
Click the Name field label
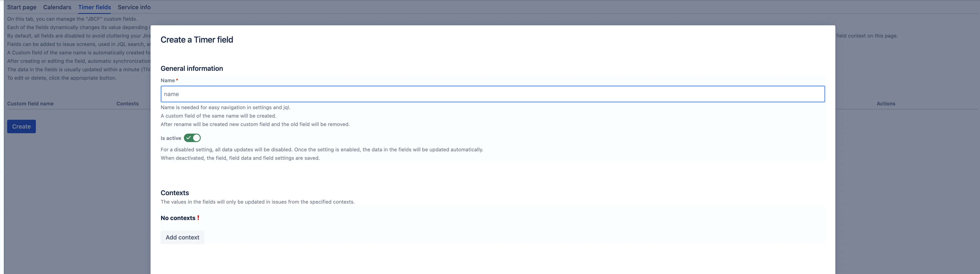pyautogui.click(x=168, y=80)
